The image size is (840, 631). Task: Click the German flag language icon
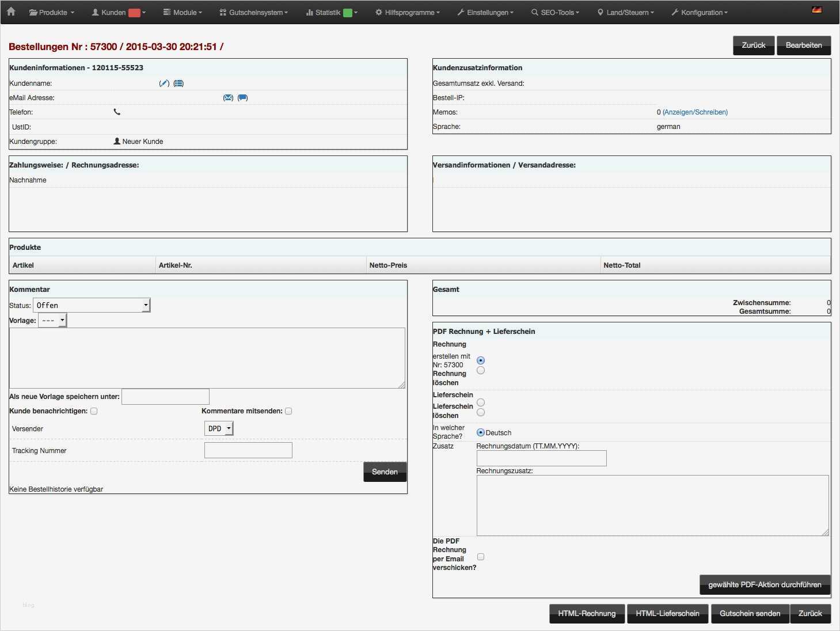point(816,10)
